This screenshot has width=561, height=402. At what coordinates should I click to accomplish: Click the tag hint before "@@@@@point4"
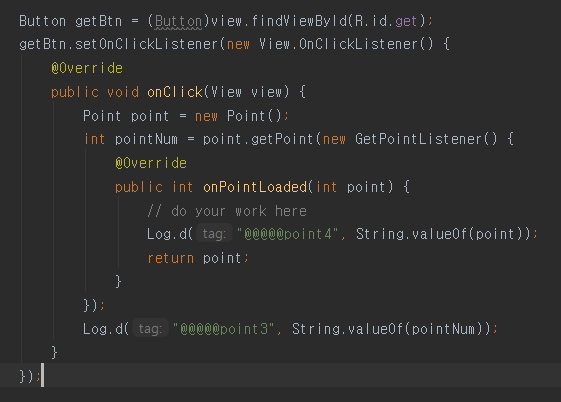tap(214, 234)
